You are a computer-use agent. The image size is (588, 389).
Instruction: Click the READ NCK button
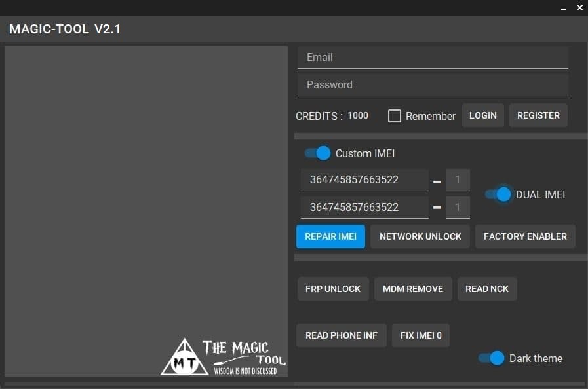tap(487, 289)
